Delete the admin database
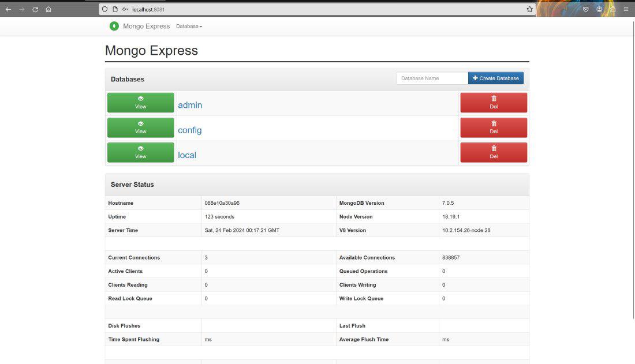This screenshot has height=364, width=635. [x=494, y=103]
